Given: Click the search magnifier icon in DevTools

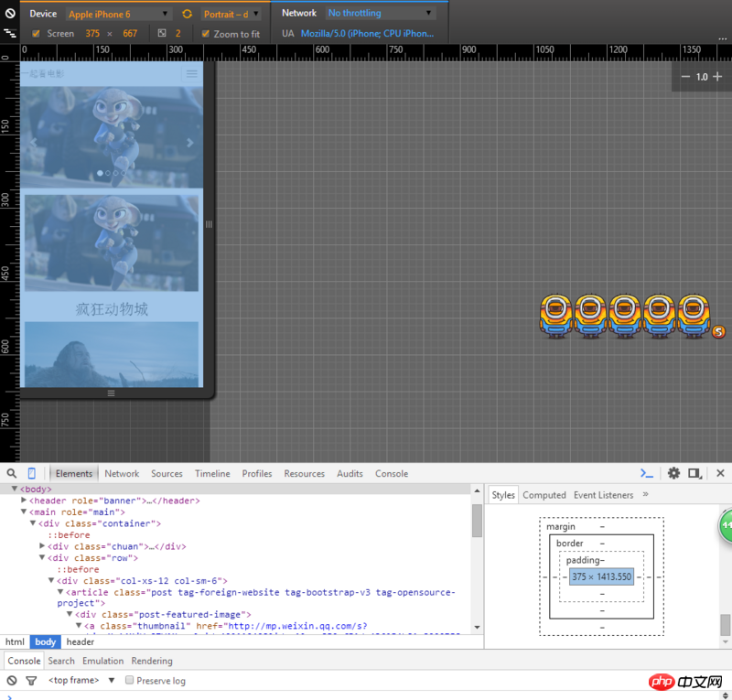Looking at the screenshot, I should click(12, 473).
